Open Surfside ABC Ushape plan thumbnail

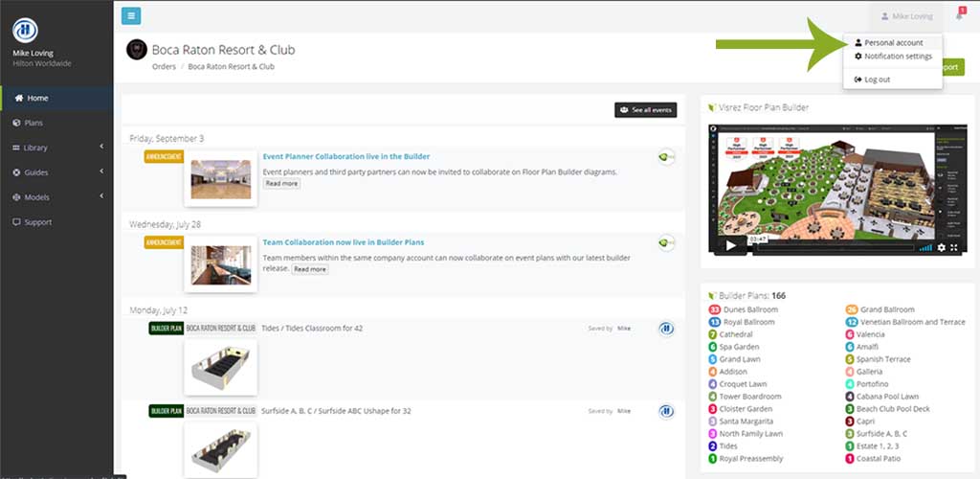tap(221, 450)
